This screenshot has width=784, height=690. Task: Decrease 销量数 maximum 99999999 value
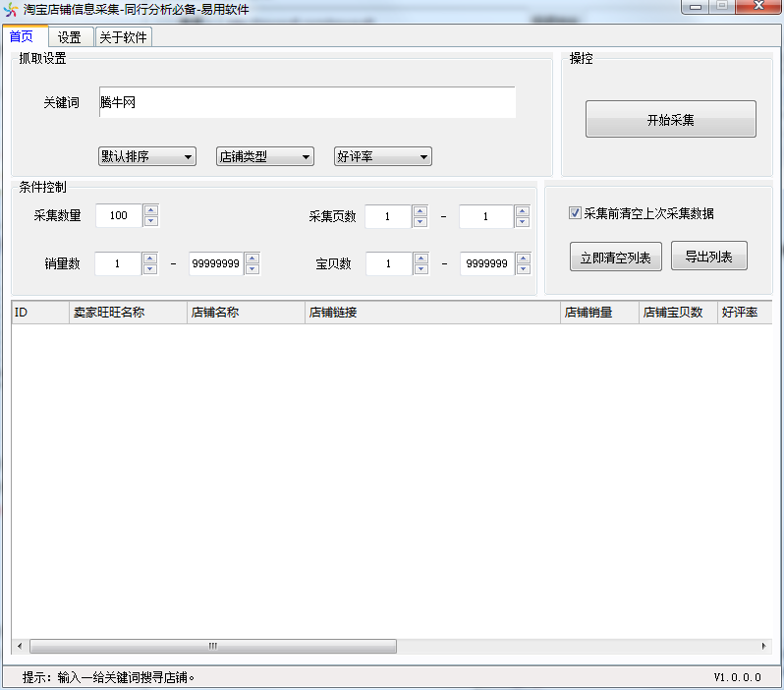point(252,269)
